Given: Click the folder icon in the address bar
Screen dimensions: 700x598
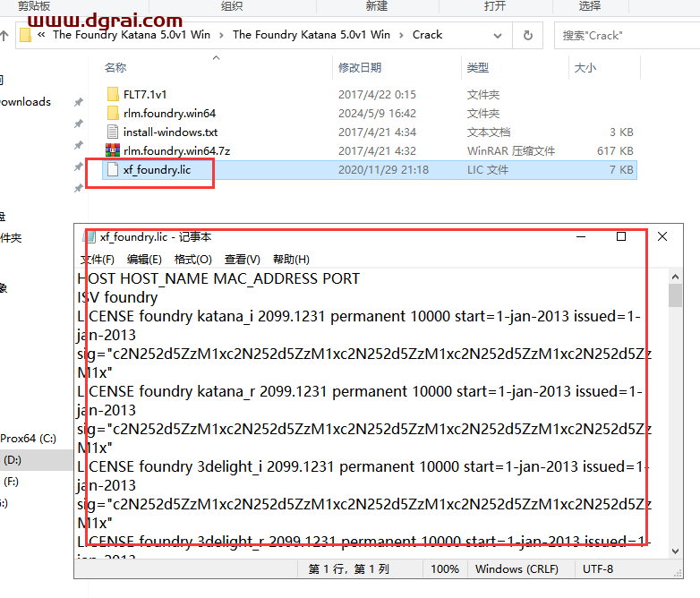Looking at the screenshot, I should (x=26, y=35).
